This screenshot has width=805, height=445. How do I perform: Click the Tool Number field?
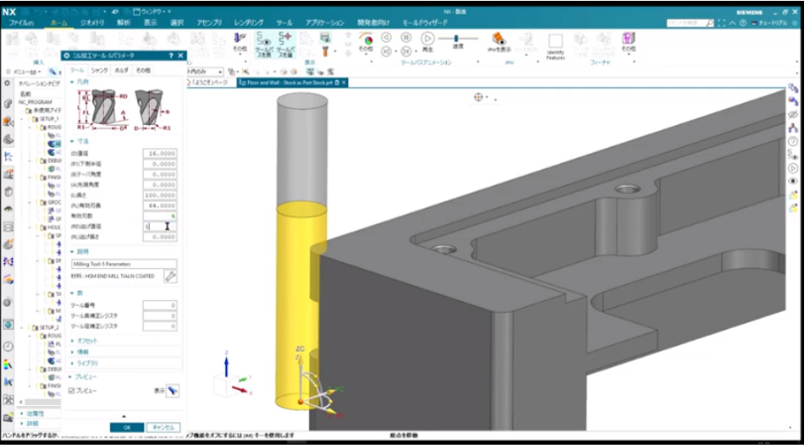click(x=160, y=305)
